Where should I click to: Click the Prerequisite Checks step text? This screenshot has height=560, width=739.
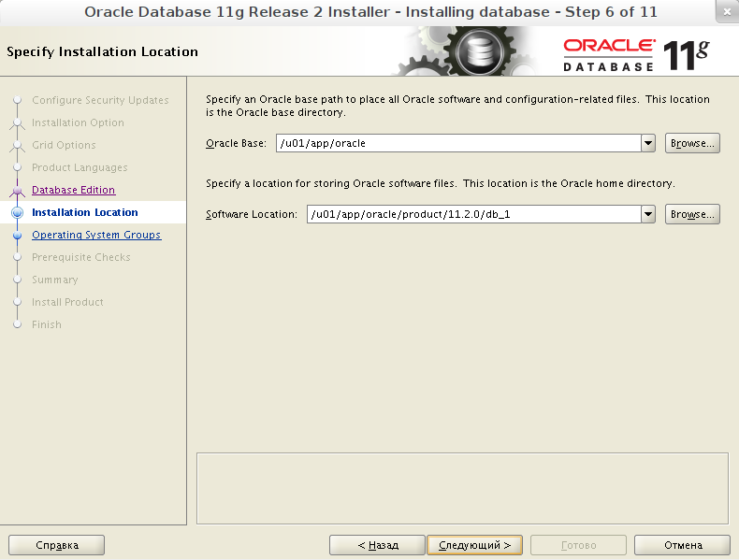pyautogui.click(x=81, y=257)
